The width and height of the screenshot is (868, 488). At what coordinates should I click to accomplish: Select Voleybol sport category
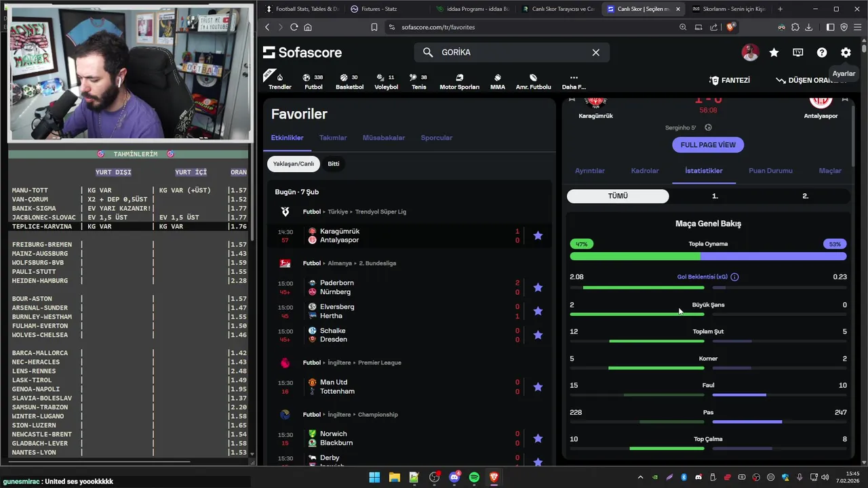click(x=386, y=81)
